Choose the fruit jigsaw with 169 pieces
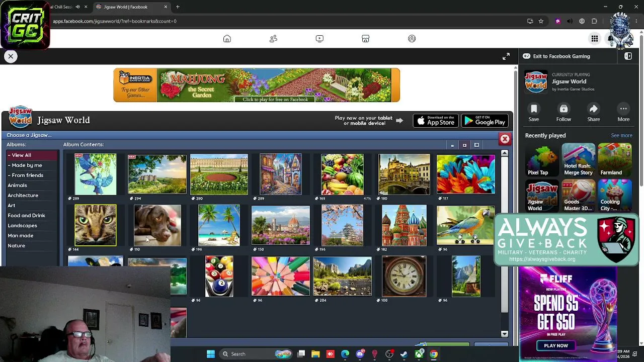Viewport: 644px width, 362px height. [342, 174]
